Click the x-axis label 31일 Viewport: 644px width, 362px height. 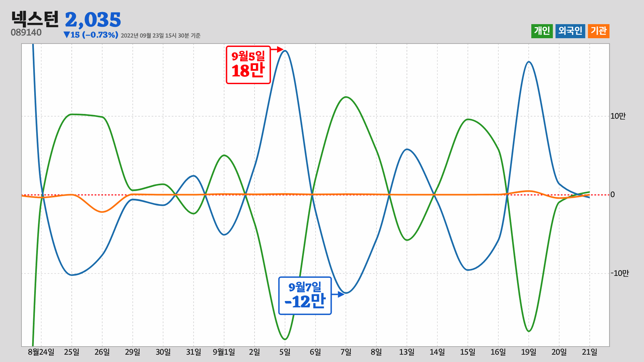(194, 352)
